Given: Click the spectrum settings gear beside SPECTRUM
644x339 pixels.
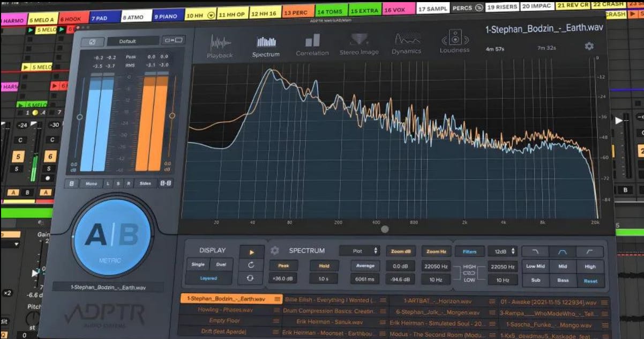Looking at the screenshot, I should tap(275, 250).
